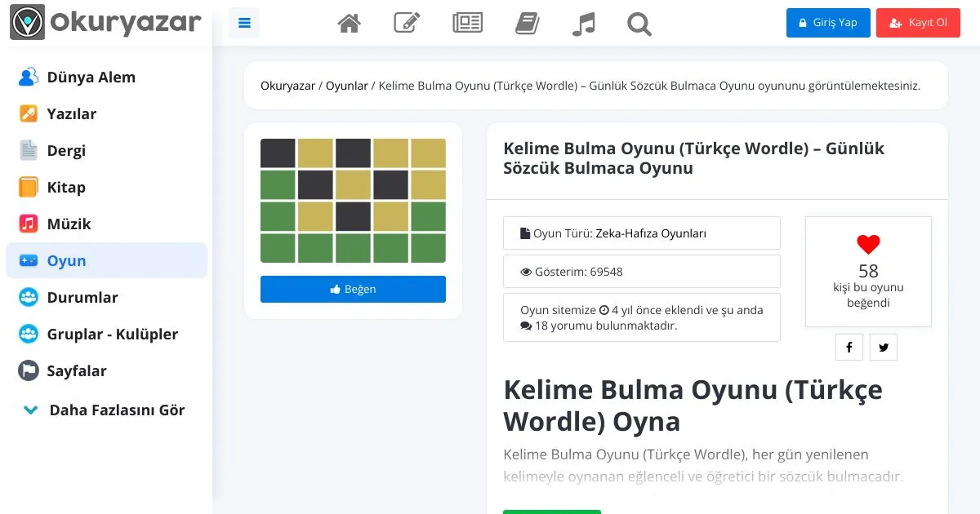Click the Gruplar people sidebar icon

click(x=29, y=335)
